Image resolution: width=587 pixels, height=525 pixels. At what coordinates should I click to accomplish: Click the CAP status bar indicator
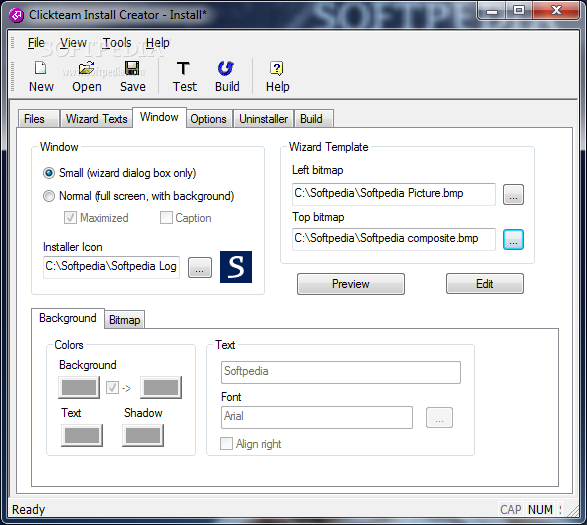(511, 510)
